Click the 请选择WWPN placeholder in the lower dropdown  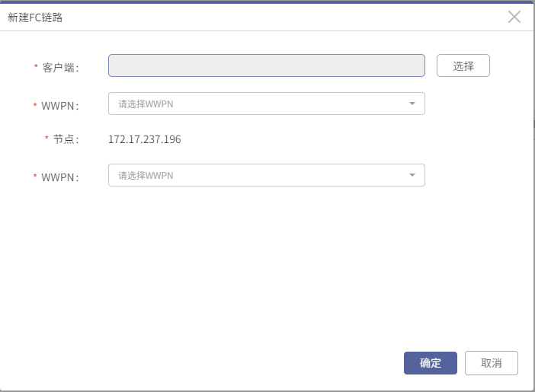146,175
